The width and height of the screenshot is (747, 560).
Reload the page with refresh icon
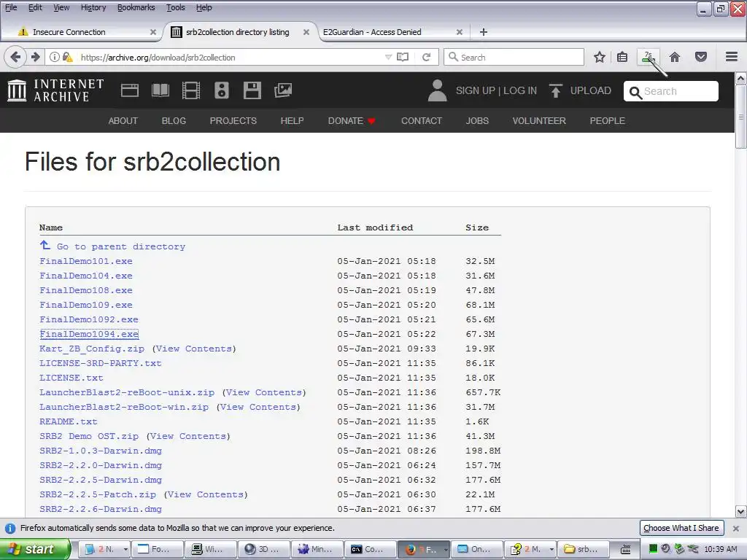426,57
